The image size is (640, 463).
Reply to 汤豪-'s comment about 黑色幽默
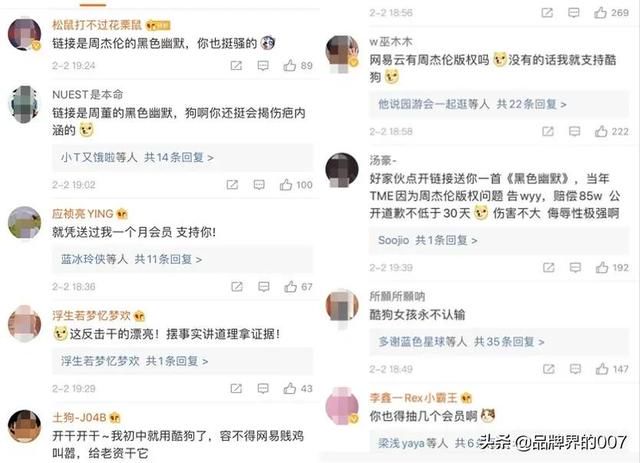tap(575, 267)
